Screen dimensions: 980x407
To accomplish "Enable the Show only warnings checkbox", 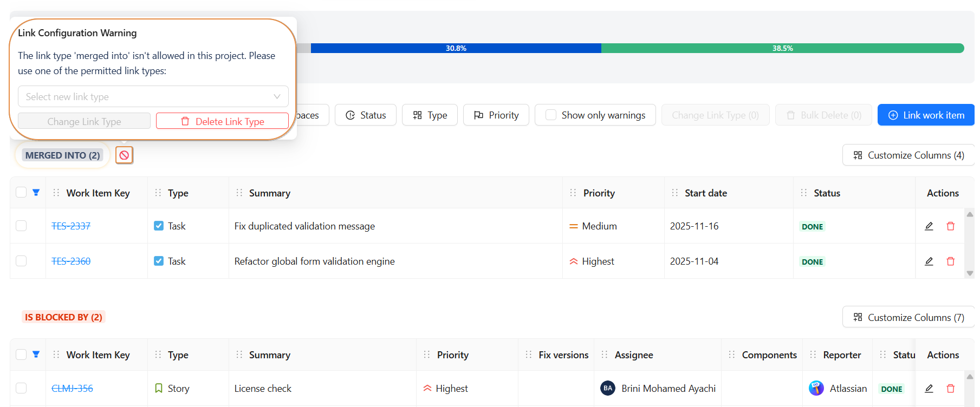I will (x=551, y=115).
